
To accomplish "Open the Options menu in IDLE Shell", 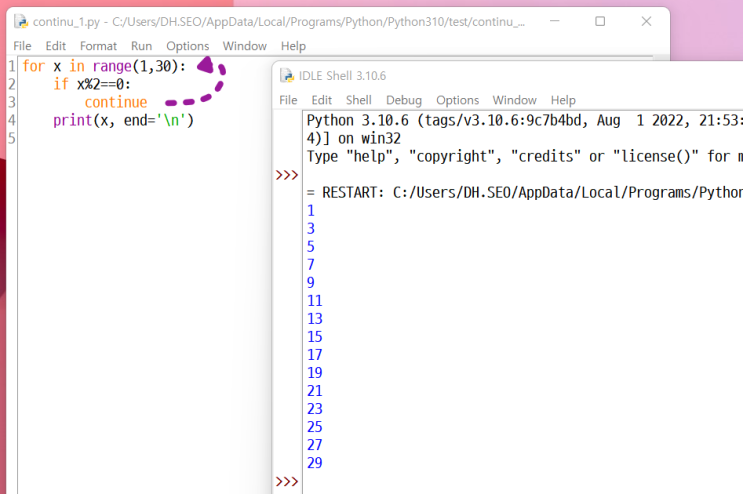I will [457, 100].
